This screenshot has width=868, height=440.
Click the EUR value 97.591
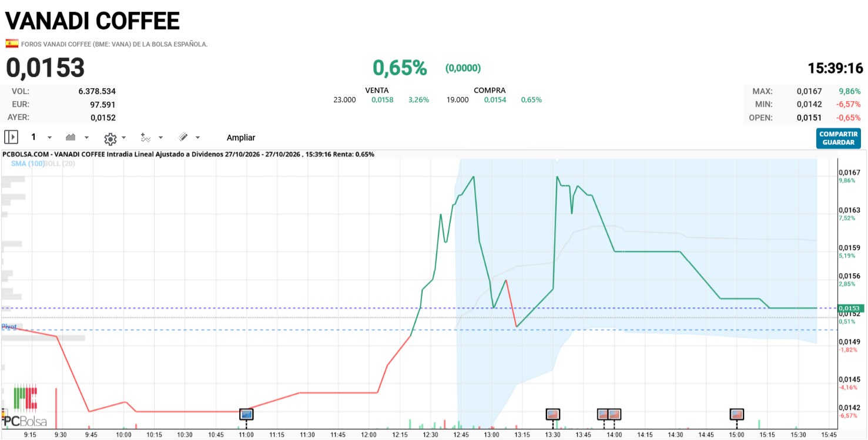[103, 104]
